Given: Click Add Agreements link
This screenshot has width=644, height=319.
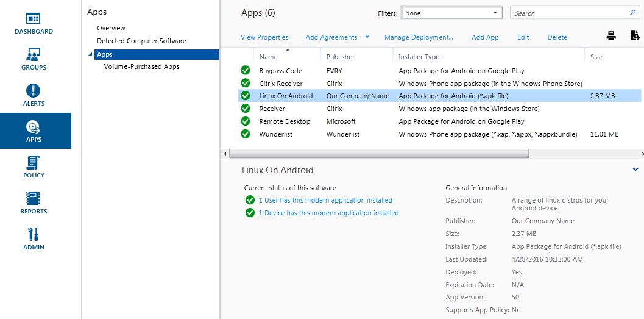Looking at the screenshot, I should tap(331, 37).
